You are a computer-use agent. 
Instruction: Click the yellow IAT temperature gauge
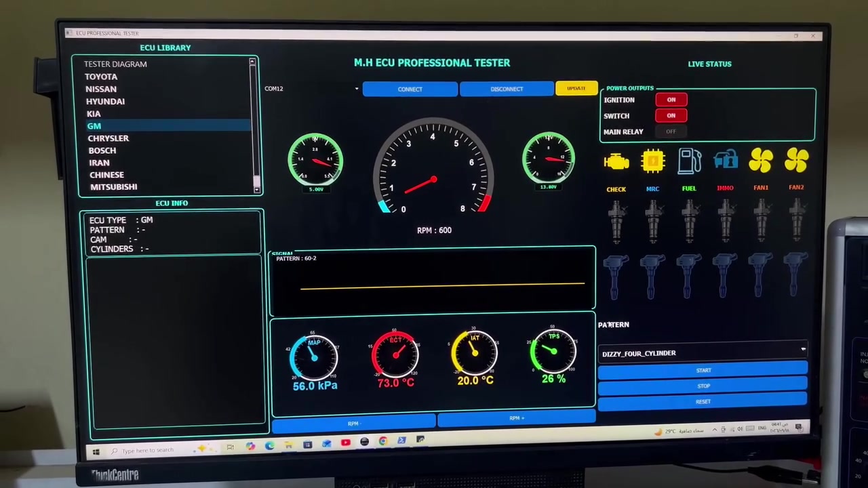(475, 352)
